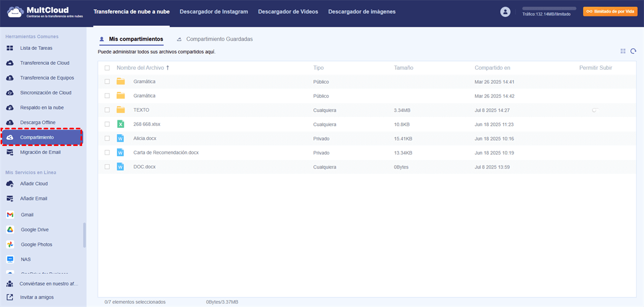Viewport: 644px width, 307px height.
Task: Open Compartimiento in sidebar
Action: click(x=42, y=137)
